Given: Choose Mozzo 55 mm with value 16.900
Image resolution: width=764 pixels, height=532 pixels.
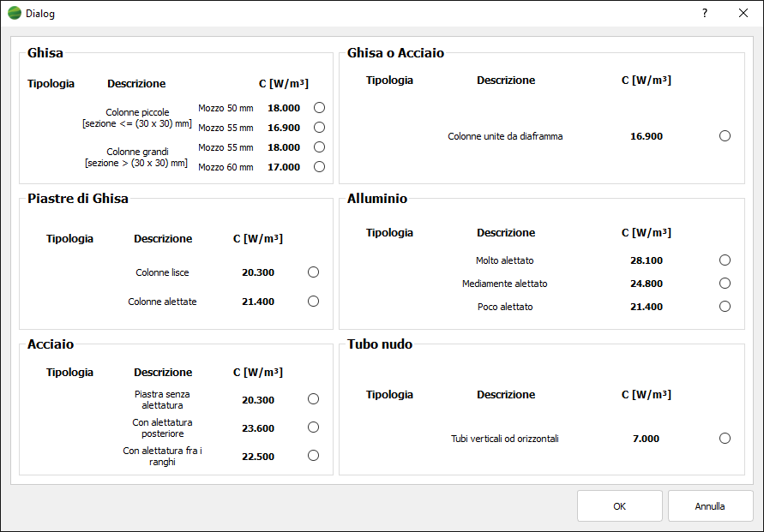Looking at the screenshot, I should pyautogui.click(x=319, y=128).
